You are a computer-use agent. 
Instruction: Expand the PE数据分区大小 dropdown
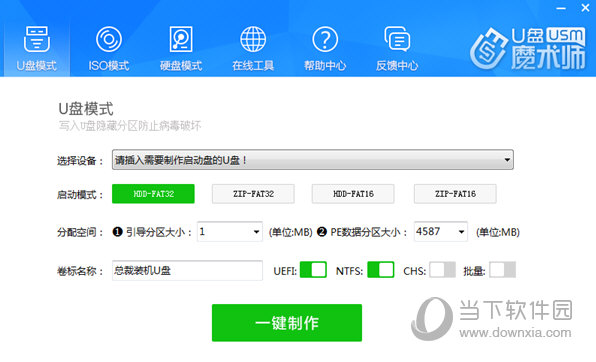(441, 232)
